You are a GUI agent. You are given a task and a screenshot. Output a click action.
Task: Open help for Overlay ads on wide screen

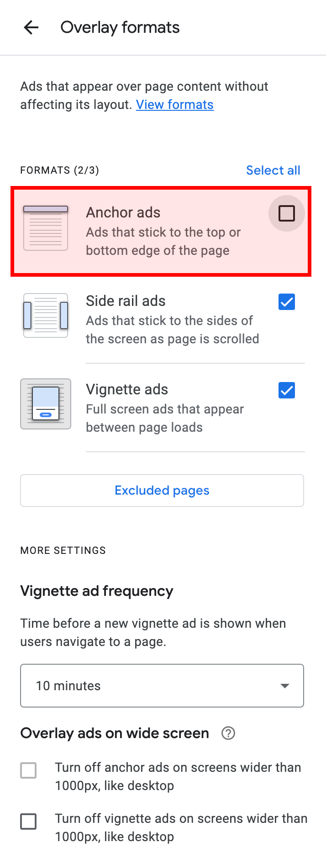click(x=228, y=733)
